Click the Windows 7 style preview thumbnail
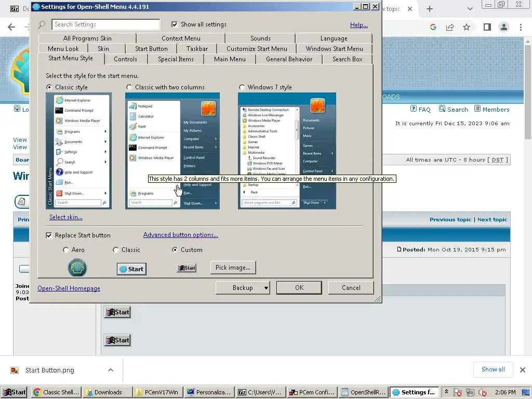 click(287, 151)
